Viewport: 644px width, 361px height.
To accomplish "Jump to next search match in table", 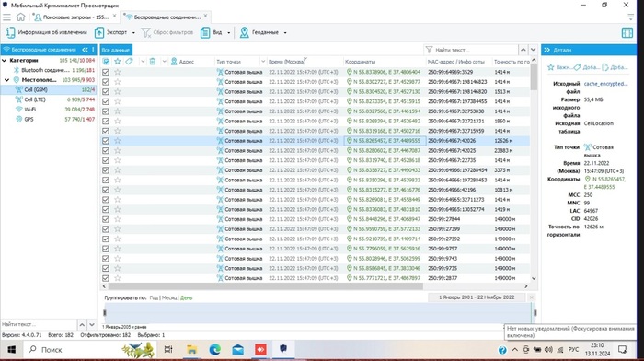I will tap(533, 50).
